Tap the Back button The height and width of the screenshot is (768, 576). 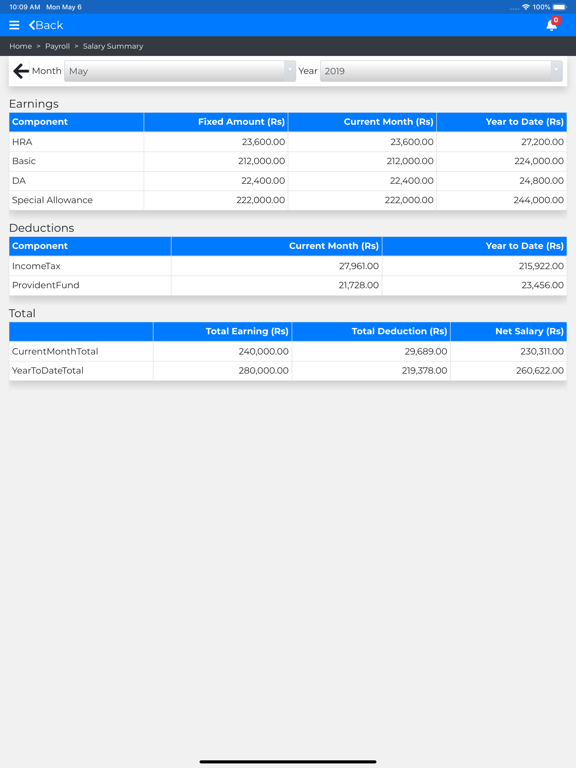tap(46, 25)
